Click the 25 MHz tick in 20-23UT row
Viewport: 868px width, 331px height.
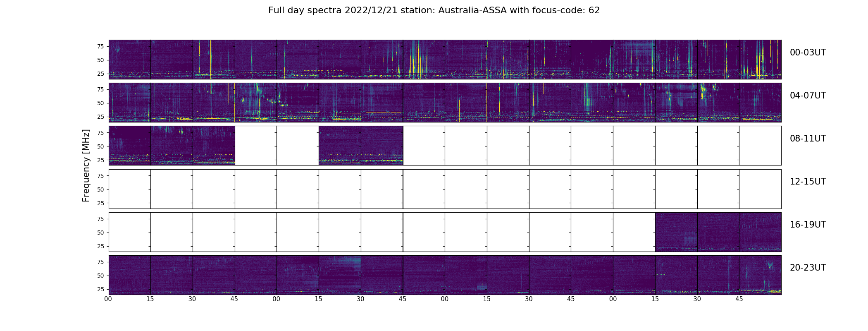point(100,289)
